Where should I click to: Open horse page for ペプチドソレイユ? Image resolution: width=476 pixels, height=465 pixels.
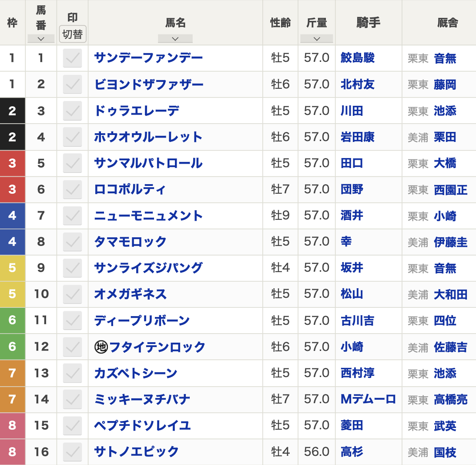(142, 425)
